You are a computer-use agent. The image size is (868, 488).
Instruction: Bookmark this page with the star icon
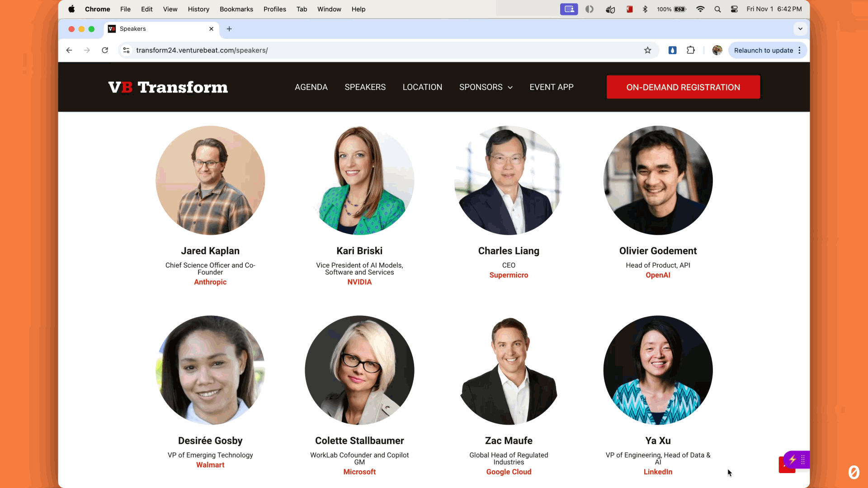point(647,50)
